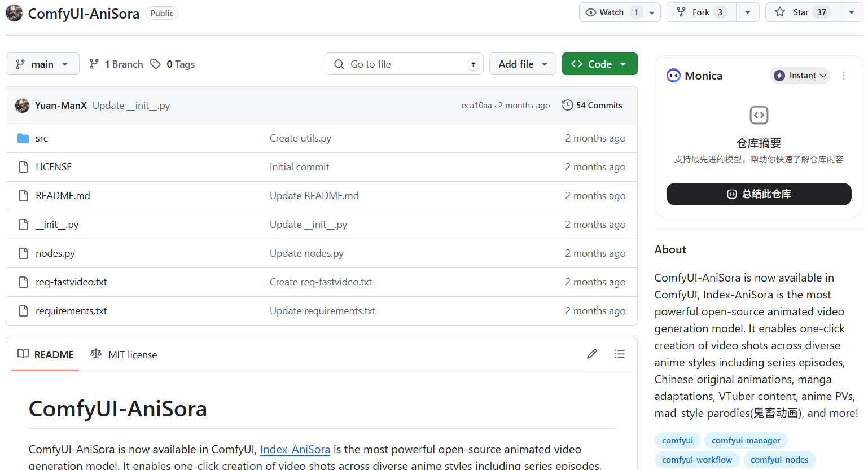Viewport: 868px width, 470px height.
Task: Open the Update README.md commit message
Action: [314, 196]
